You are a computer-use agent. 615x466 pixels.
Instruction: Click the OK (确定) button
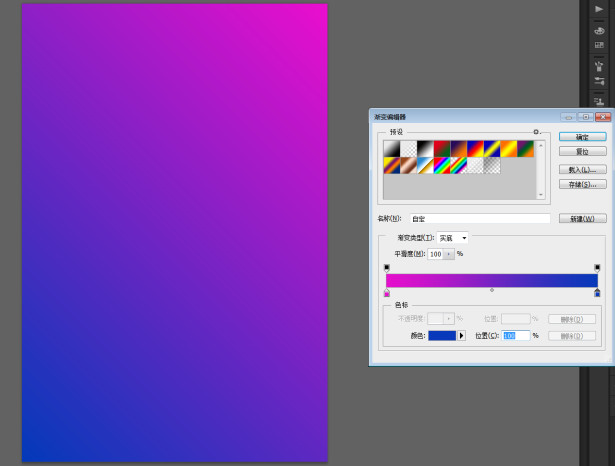click(582, 137)
